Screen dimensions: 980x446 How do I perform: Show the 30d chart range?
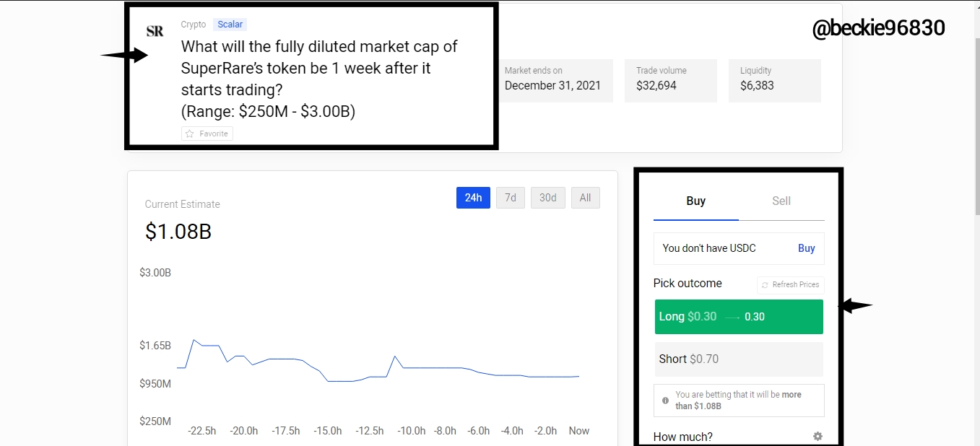pos(548,198)
